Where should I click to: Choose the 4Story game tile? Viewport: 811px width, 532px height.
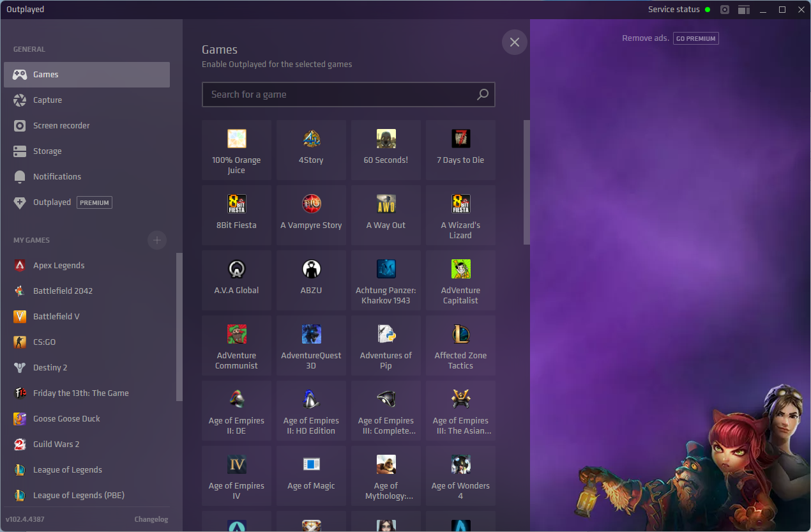tap(311, 150)
